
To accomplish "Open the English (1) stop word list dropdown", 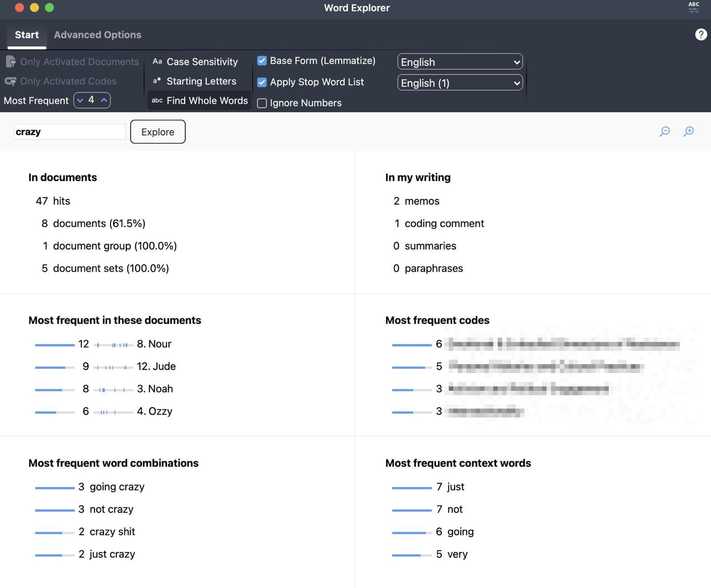I will coord(460,83).
